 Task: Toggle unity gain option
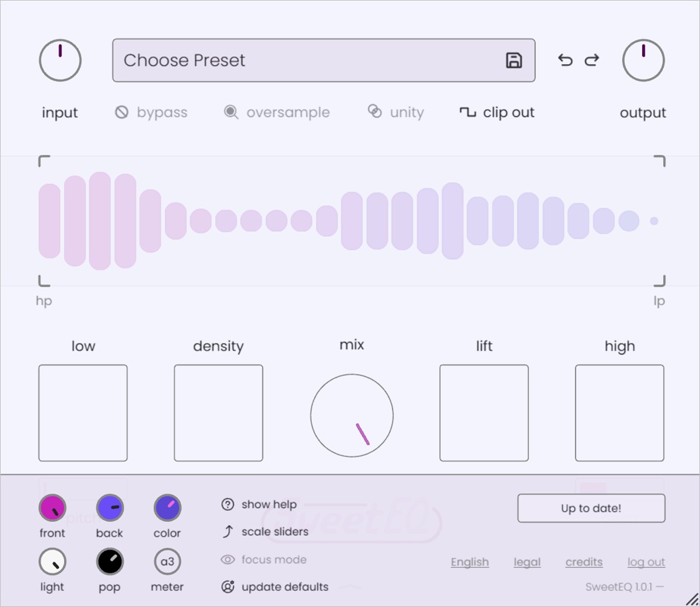click(395, 112)
